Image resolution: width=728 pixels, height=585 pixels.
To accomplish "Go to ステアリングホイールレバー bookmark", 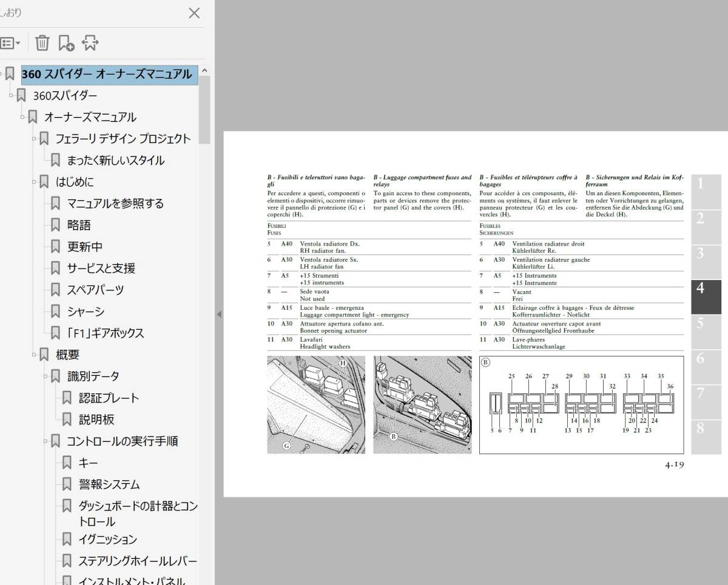I will click(x=138, y=561).
